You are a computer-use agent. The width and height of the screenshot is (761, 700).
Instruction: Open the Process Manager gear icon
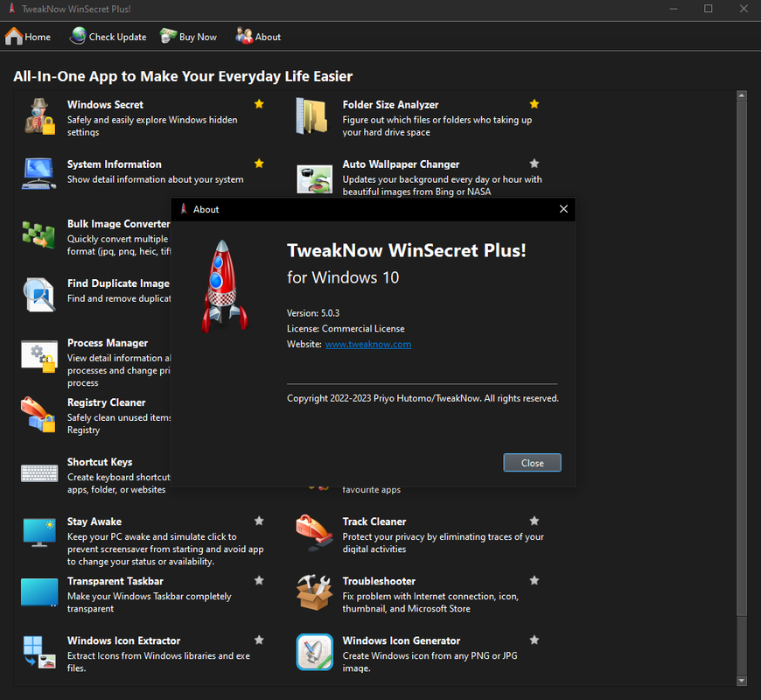click(x=38, y=356)
